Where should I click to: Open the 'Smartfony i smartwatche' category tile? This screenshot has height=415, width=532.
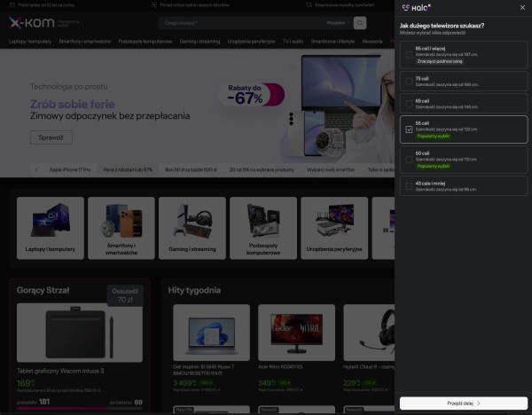[121, 228]
